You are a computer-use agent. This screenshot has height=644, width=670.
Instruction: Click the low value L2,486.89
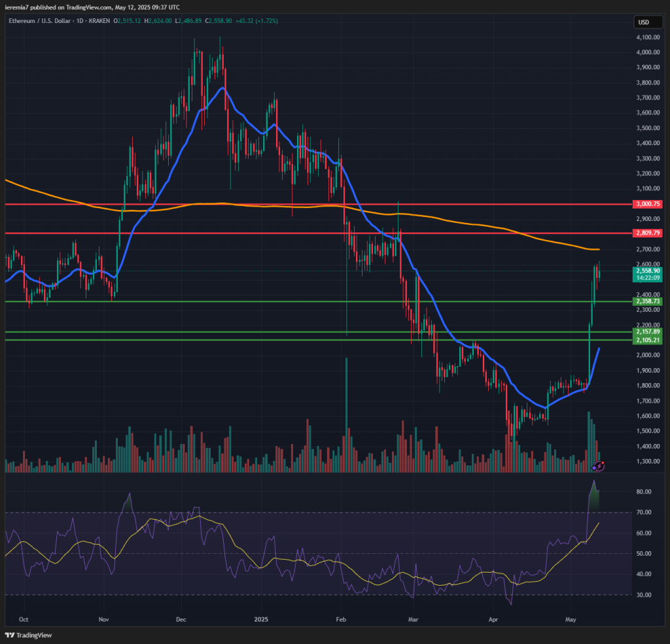[x=188, y=20]
